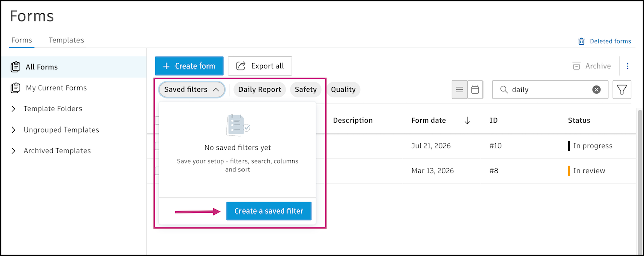Switch to calendar view
Screen dimensions: 644x256
(475, 90)
